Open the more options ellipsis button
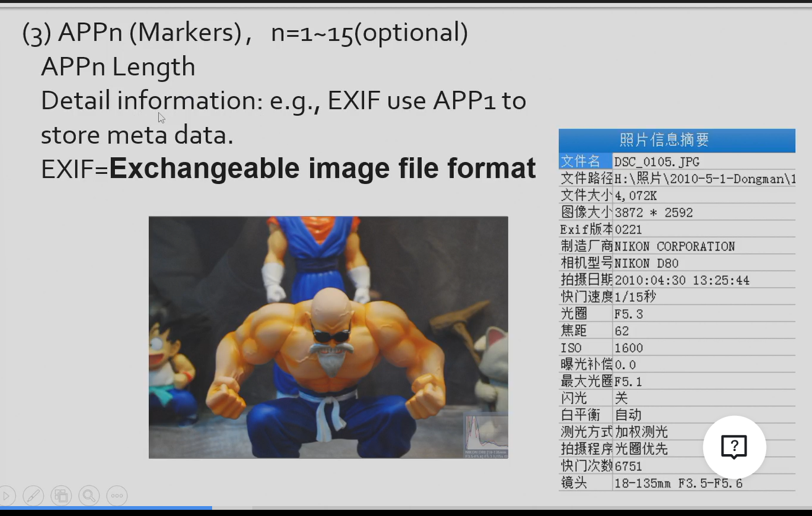The width and height of the screenshot is (812, 516). click(x=117, y=496)
